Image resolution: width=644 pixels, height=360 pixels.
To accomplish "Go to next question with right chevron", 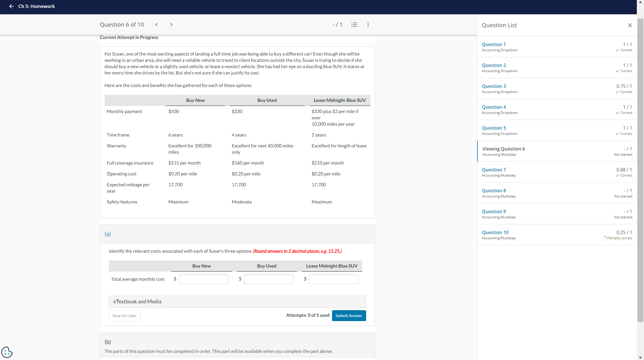I will tap(171, 25).
